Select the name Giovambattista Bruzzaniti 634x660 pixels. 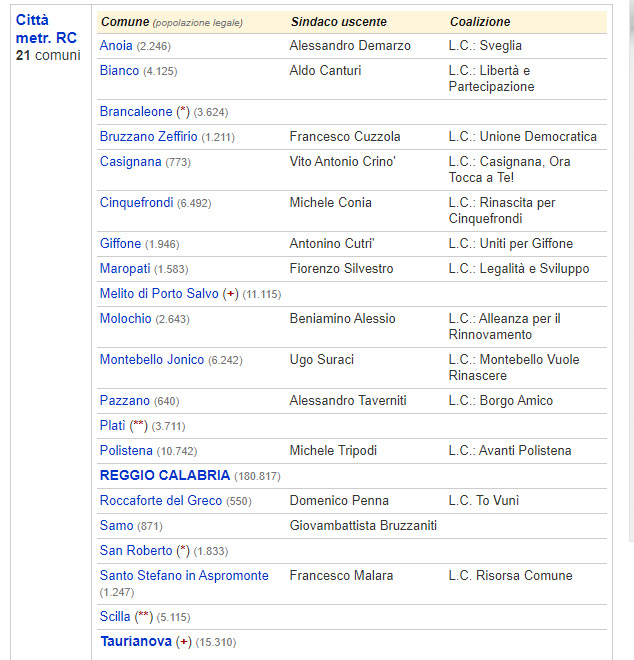coord(363,525)
